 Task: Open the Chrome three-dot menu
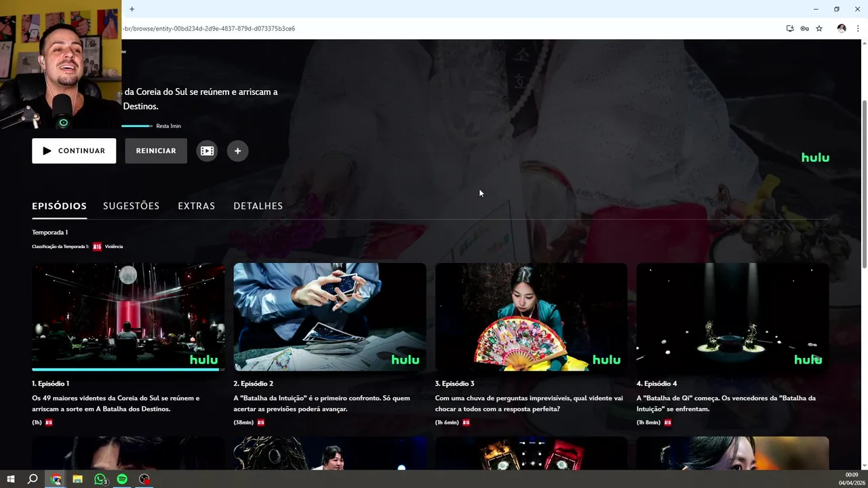tap(858, 28)
